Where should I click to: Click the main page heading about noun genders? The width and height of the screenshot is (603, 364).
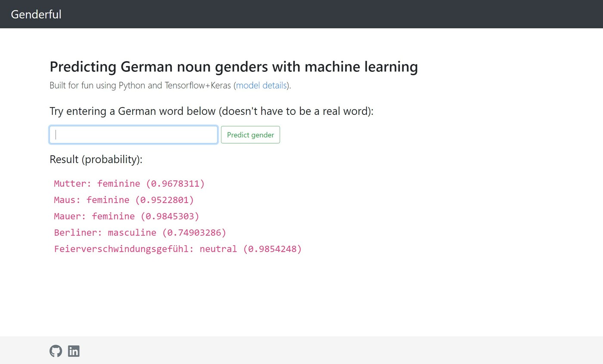(x=233, y=67)
